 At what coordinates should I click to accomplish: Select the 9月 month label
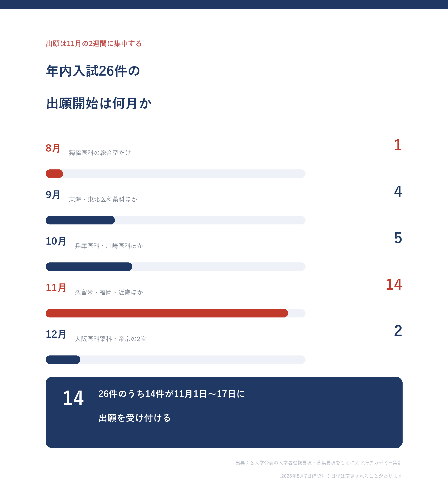[x=53, y=195]
